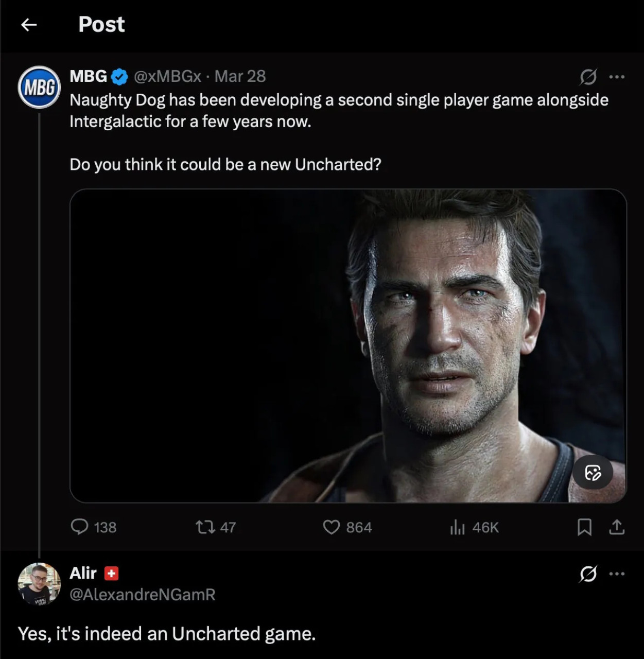Open MBG's profile avatar
Image resolution: width=644 pixels, height=659 pixels.
[x=39, y=87]
